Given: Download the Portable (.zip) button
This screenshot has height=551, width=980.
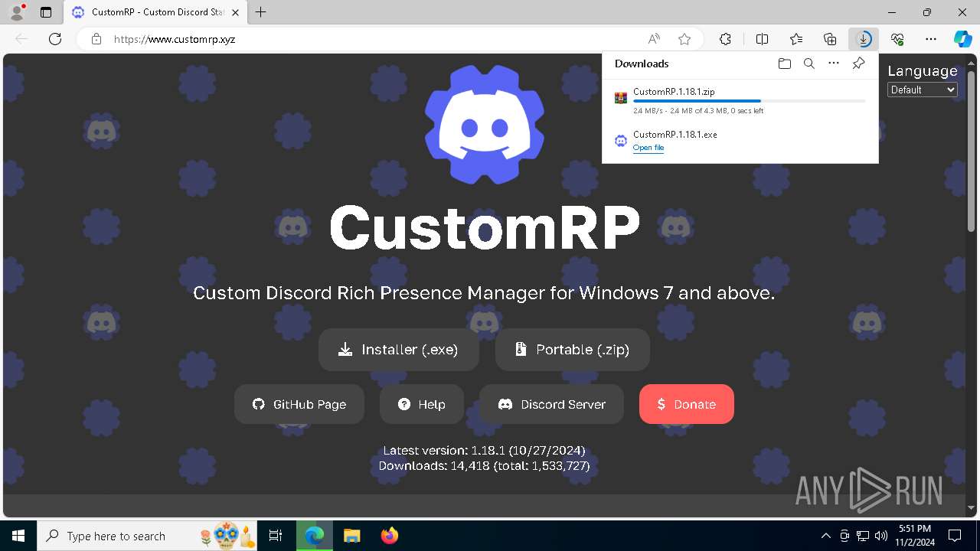Looking at the screenshot, I should pyautogui.click(x=573, y=350).
